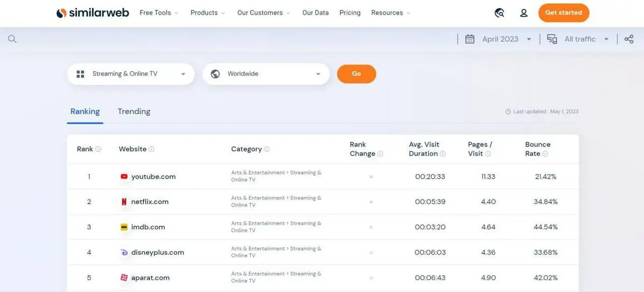Click the category path in youtube.com row
Viewport: 644px width, 292px height.
[x=276, y=176]
